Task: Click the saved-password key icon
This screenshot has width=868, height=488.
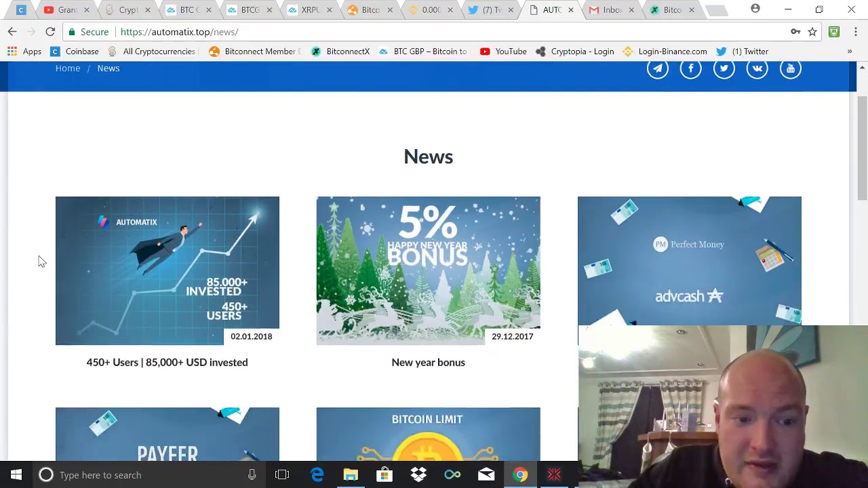Action: click(x=795, y=32)
